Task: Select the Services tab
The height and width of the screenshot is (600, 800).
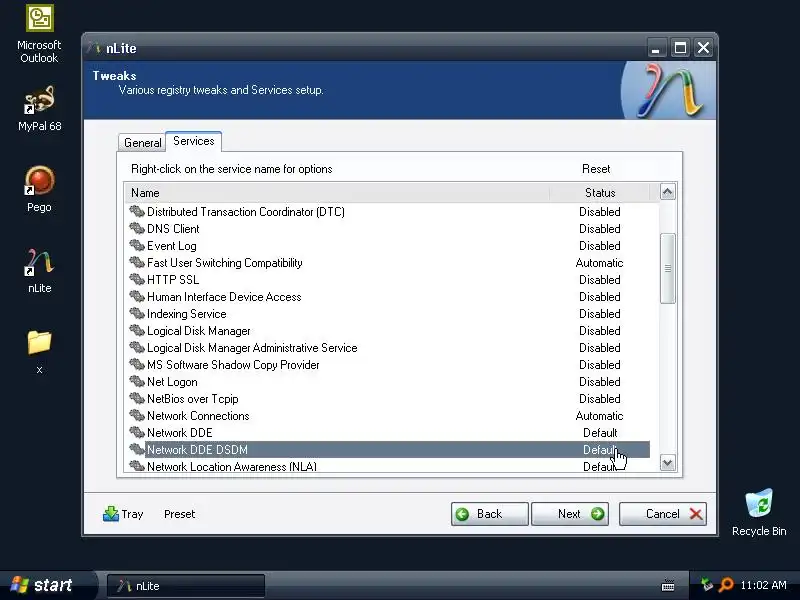Action: pos(193,141)
